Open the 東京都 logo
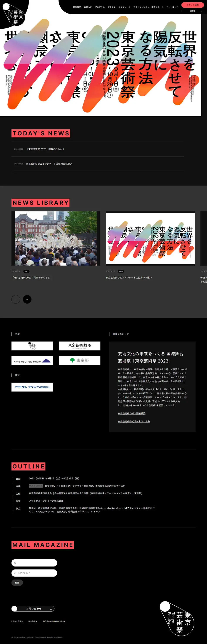207x644 pixels. pos(80,360)
